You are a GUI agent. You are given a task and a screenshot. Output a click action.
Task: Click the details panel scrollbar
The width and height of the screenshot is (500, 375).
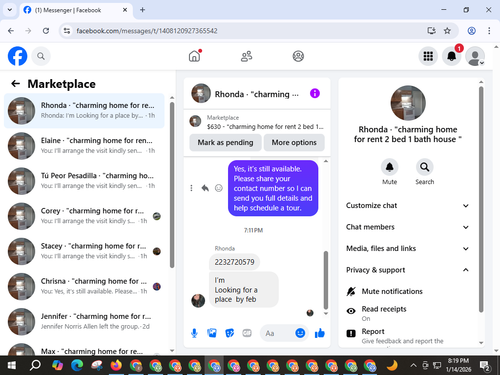481,199
